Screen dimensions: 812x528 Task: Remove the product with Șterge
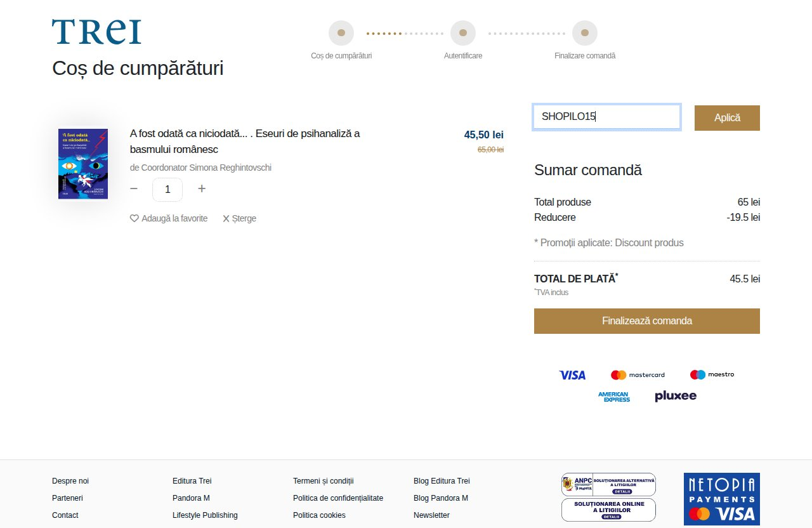(x=244, y=218)
